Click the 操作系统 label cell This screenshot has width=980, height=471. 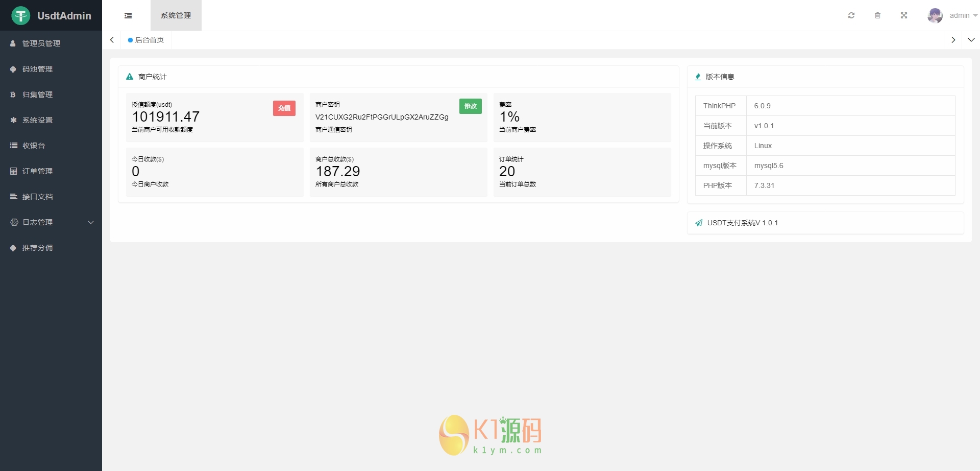[x=721, y=146]
